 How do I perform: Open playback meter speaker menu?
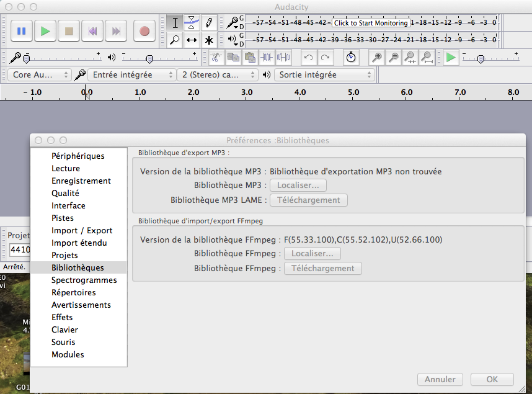233,40
